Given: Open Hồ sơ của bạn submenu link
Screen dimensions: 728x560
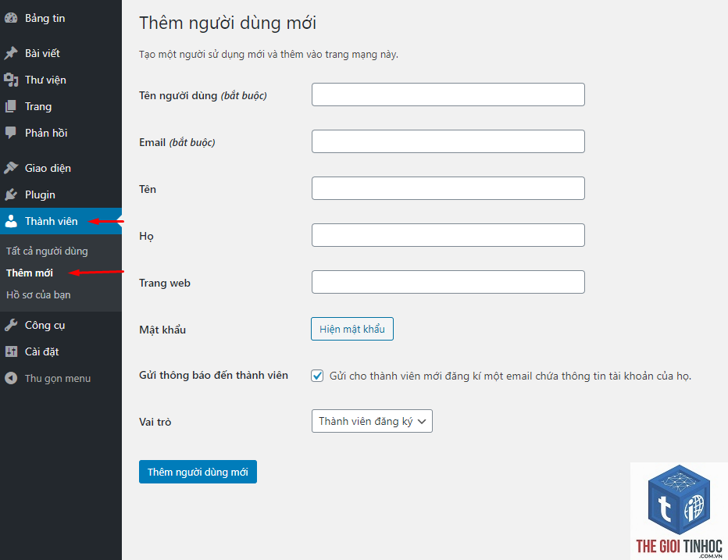Looking at the screenshot, I should coord(38,295).
